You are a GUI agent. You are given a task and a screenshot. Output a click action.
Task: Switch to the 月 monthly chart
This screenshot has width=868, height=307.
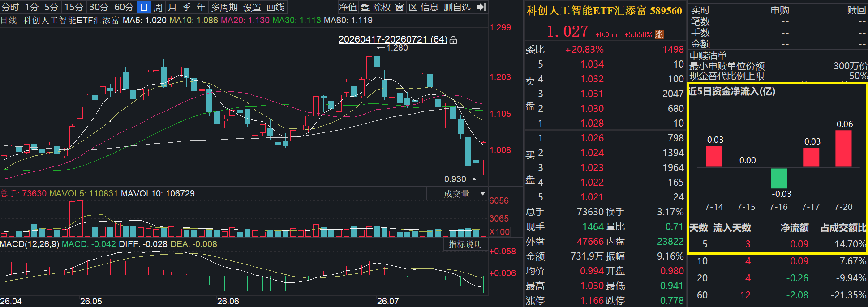tap(172, 7)
